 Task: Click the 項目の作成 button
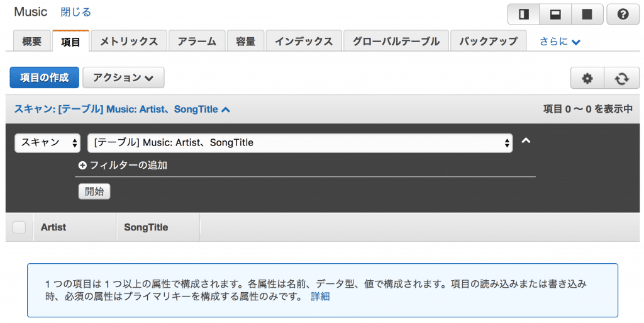[45, 77]
